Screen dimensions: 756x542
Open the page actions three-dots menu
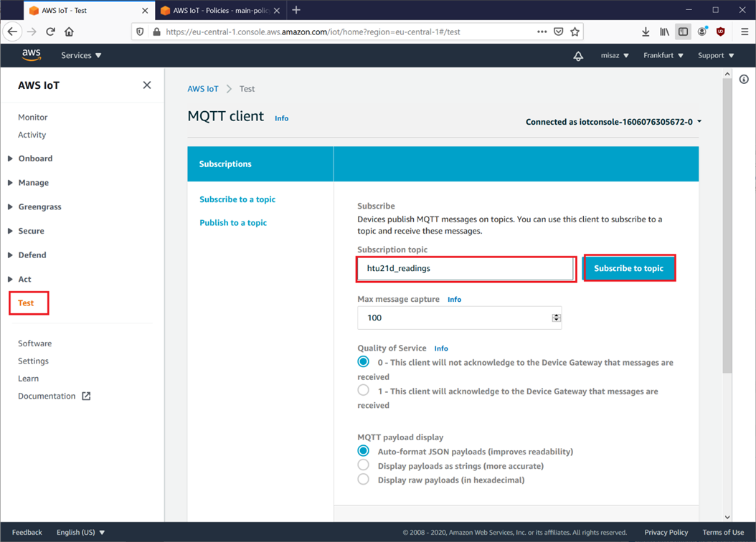pyautogui.click(x=542, y=32)
